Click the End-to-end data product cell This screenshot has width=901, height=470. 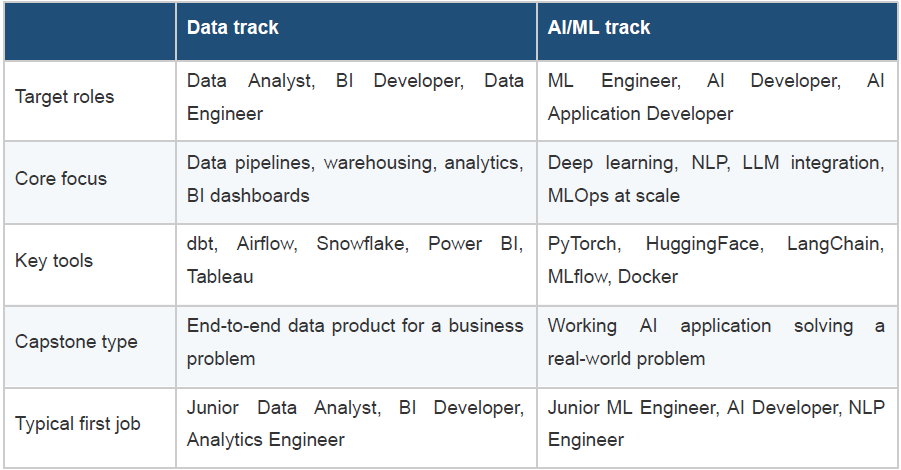pyautogui.click(x=356, y=346)
